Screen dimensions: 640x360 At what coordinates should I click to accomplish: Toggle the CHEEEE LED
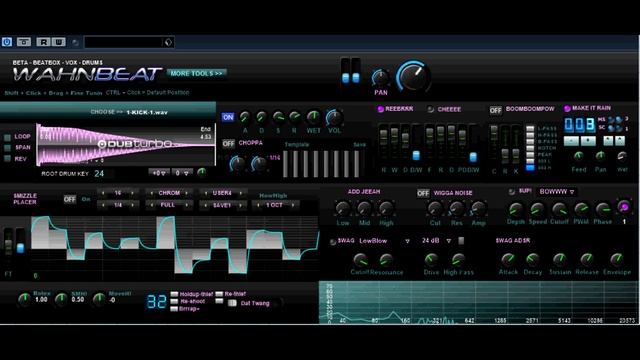click(430, 109)
